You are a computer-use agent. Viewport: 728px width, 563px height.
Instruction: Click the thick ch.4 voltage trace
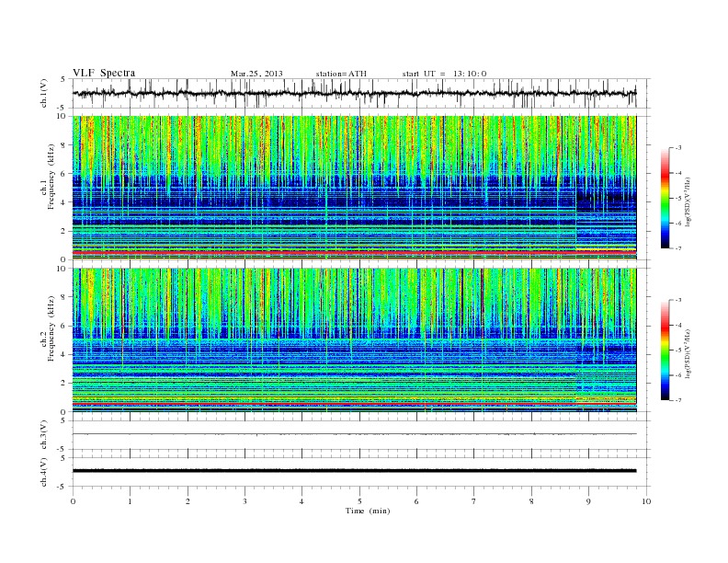click(354, 471)
